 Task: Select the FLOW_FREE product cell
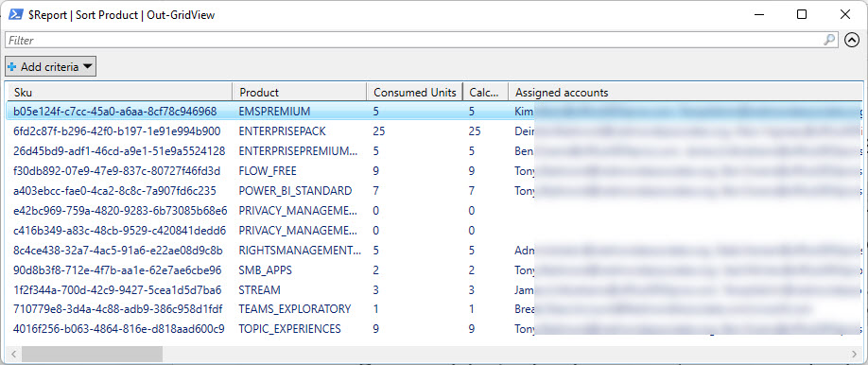268,170
